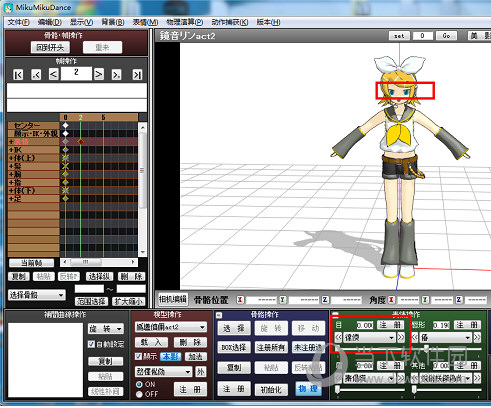This screenshot has width=491, height=408.
Task: Toggle camera edit button
Action: (173, 299)
